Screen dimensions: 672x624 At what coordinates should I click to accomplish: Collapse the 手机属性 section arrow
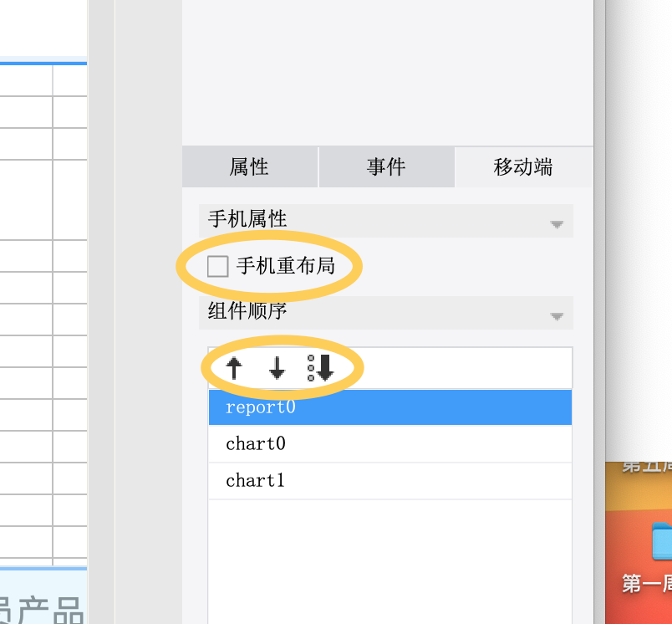tap(557, 224)
